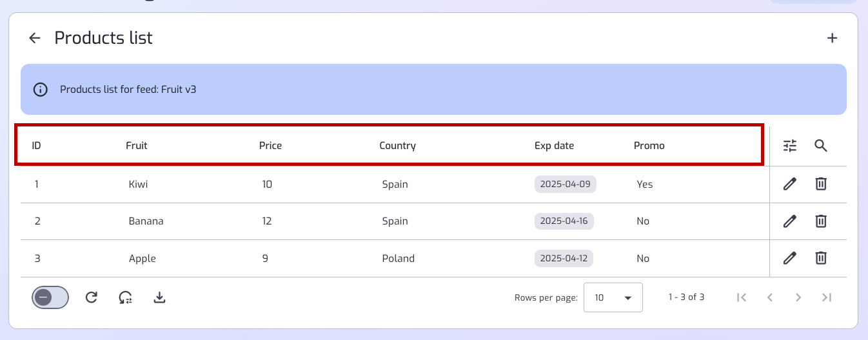Go to the first page
The image size is (868, 340).
742,297
